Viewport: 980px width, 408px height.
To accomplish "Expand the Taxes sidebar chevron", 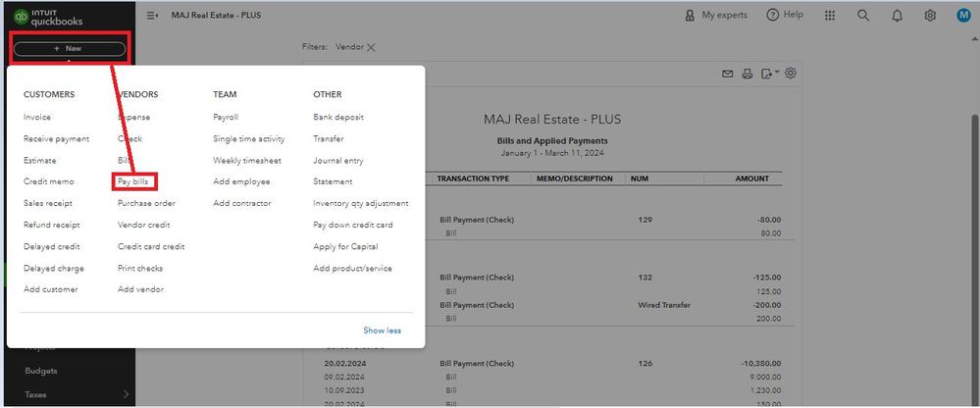I will coord(126,394).
